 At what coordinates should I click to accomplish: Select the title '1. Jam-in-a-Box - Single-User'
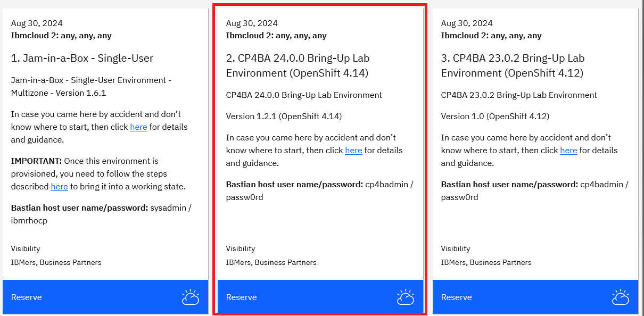(82, 59)
